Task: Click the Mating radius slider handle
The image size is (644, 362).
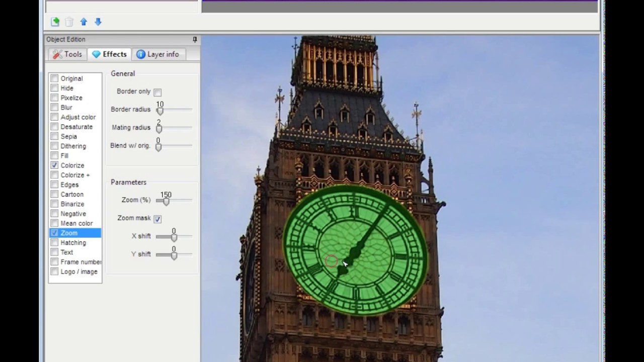Action: tap(159, 128)
